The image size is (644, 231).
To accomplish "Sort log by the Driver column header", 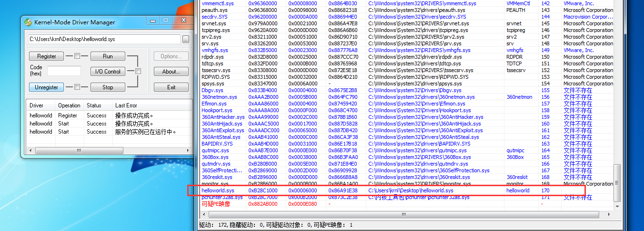I will pos(37,105).
